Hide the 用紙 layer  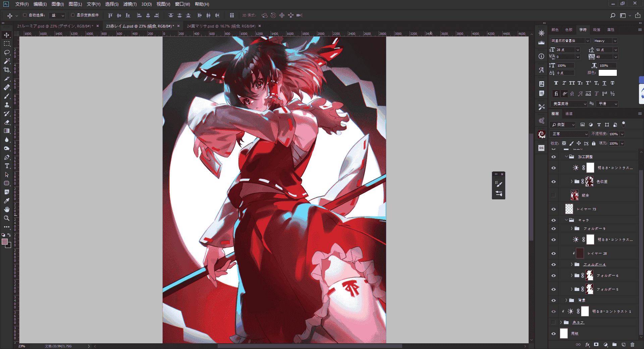pyautogui.click(x=553, y=334)
